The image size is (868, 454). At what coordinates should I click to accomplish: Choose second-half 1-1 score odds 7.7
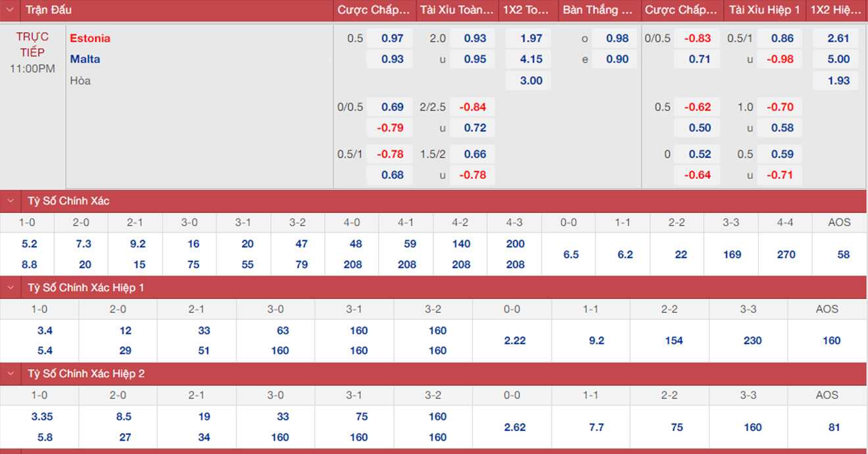tap(596, 427)
